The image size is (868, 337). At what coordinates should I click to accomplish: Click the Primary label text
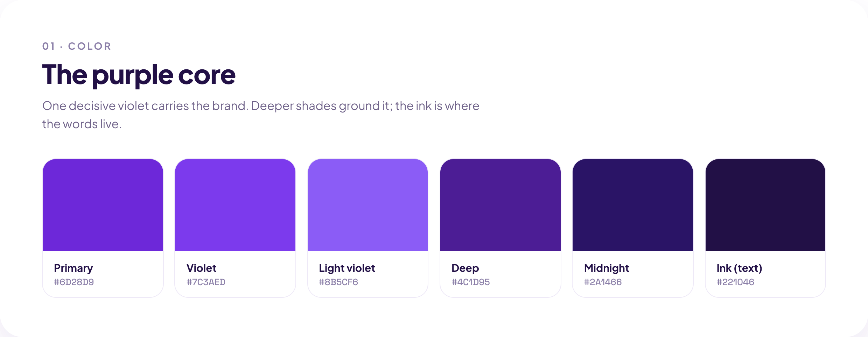point(73,268)
